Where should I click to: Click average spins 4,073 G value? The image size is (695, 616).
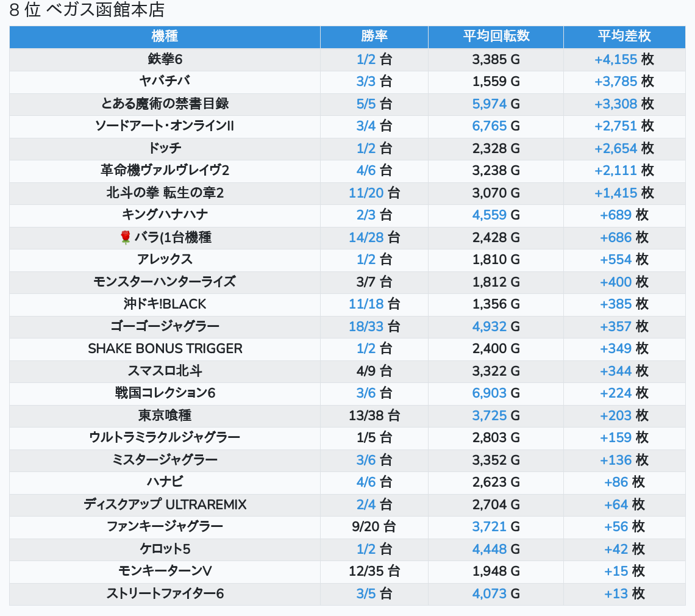(496, 594)
